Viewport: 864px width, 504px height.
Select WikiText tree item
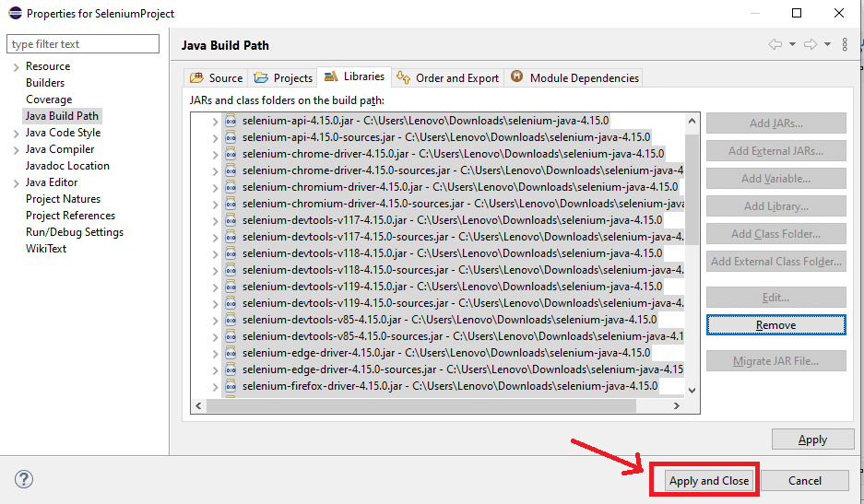[x=46, y=249]
